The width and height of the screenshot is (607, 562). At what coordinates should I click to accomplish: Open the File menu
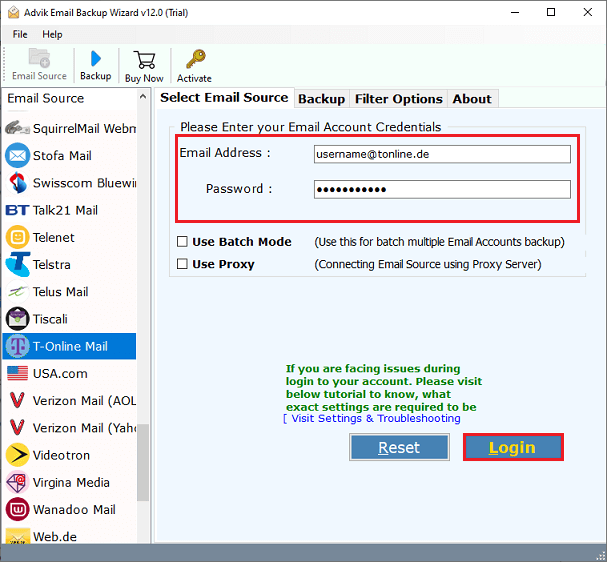click(20, 34)
